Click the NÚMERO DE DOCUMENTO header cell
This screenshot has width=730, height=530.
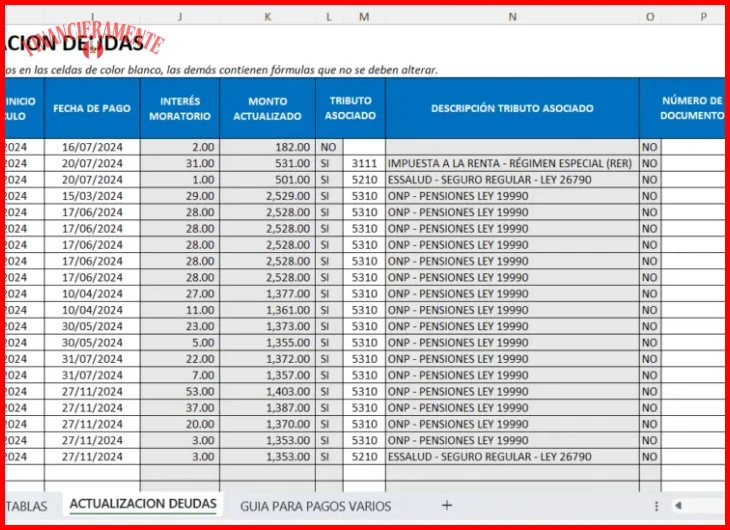tap(683, 108)
